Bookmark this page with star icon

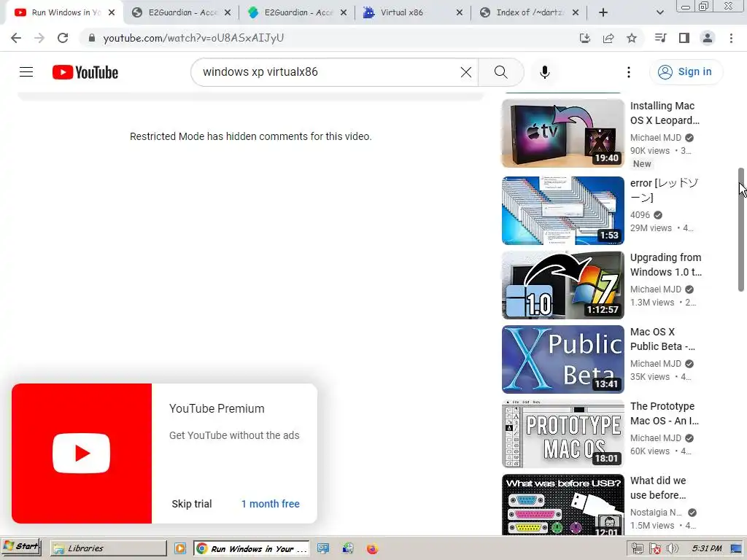[632, 38]
